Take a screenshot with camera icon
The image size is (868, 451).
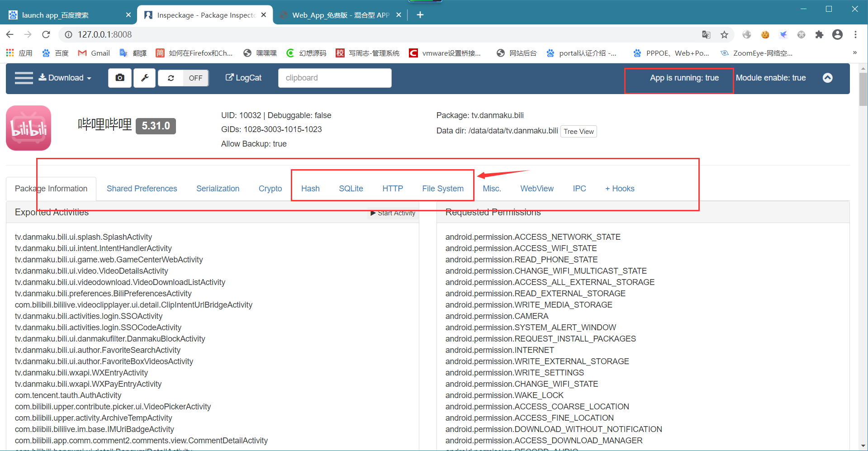tap(120, 78)
